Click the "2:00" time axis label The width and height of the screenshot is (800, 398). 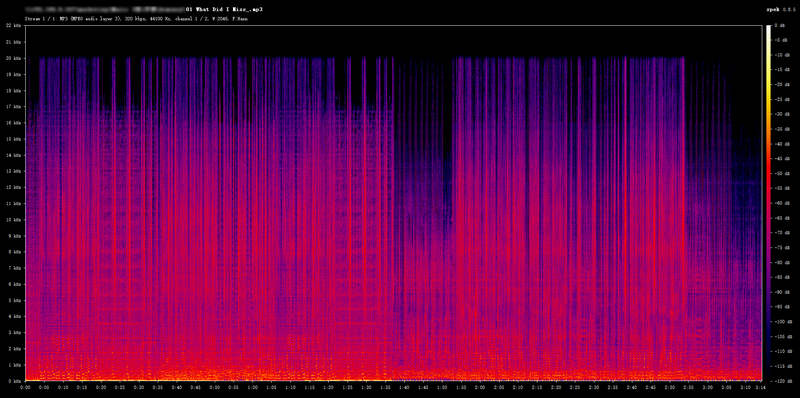tap(481, 387)
